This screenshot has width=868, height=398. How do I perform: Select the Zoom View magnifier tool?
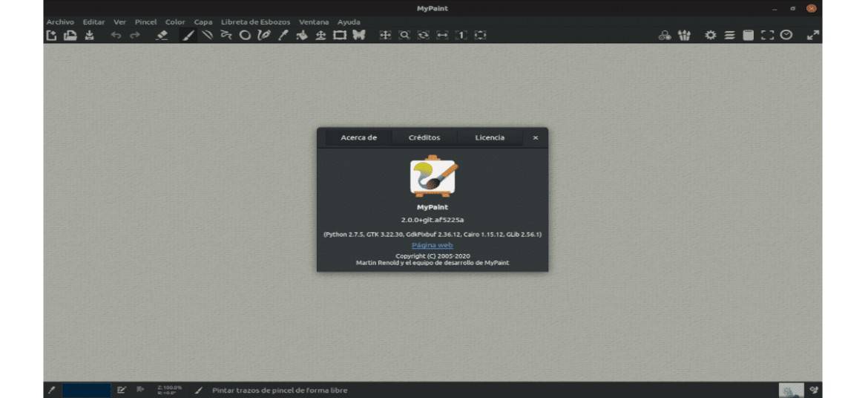pos(404,36)
